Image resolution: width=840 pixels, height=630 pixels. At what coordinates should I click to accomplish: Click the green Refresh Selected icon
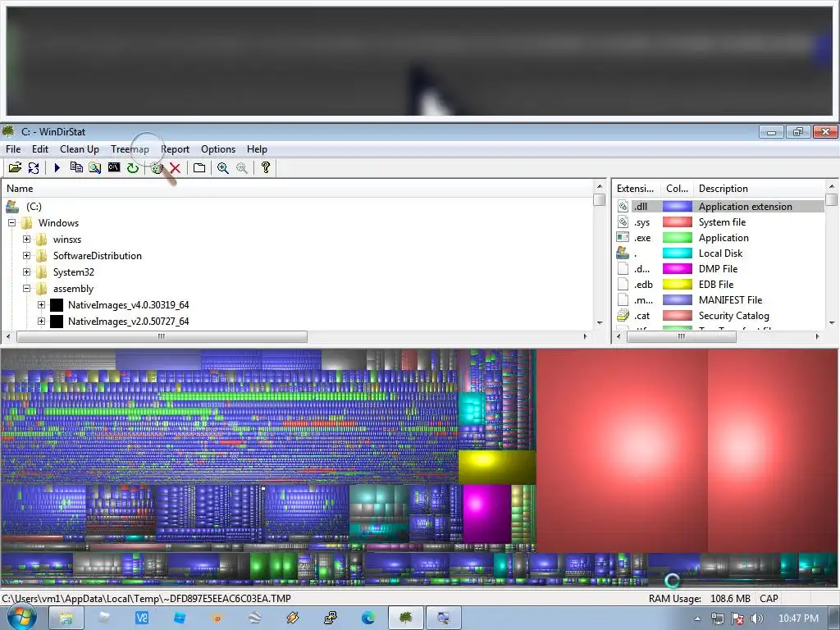coord(132,167)
